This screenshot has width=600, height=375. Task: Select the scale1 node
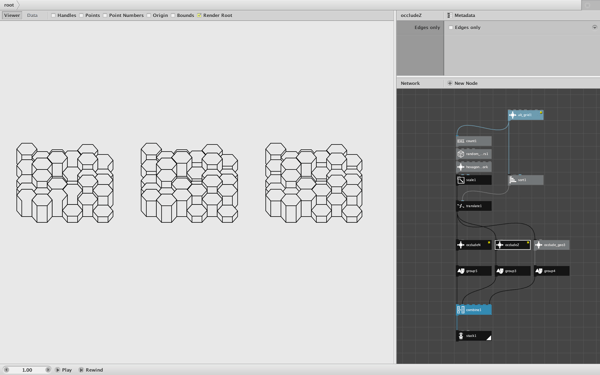pos(474,180)
